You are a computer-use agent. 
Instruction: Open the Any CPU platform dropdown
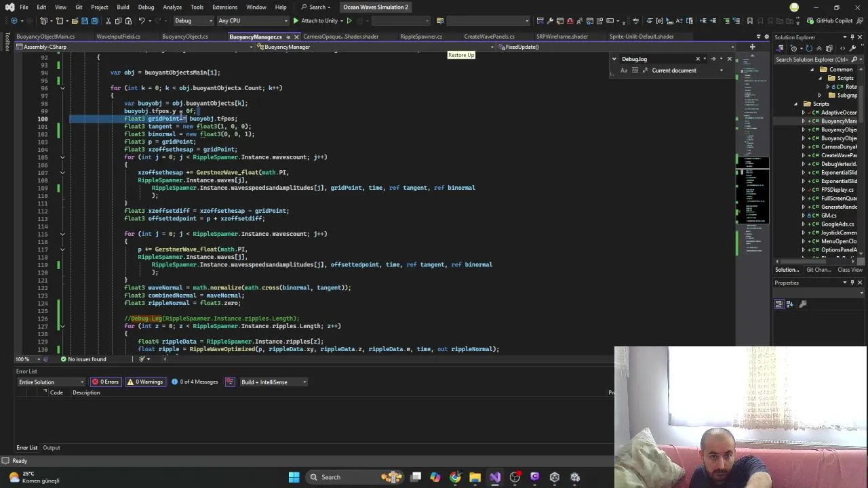click(x=252, y=20)
